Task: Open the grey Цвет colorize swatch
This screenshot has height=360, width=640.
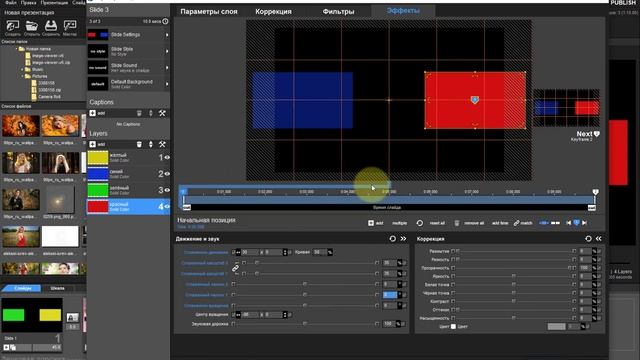Action: pyautogui.click(x=556, y=327)
